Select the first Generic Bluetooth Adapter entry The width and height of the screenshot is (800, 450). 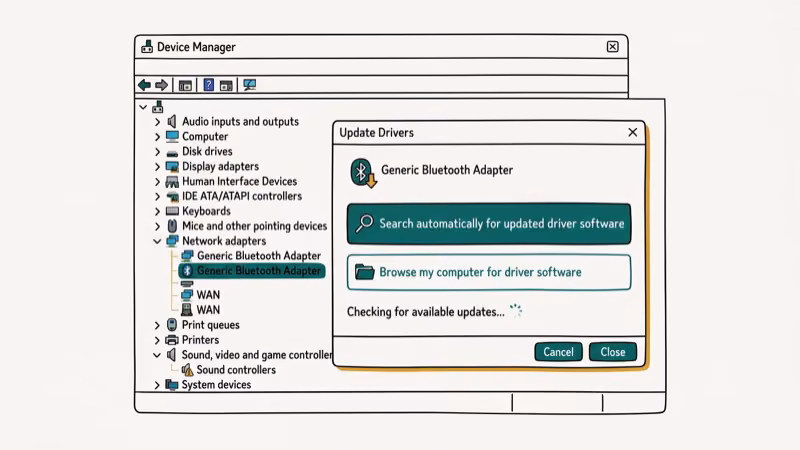[x=251, y=256]
